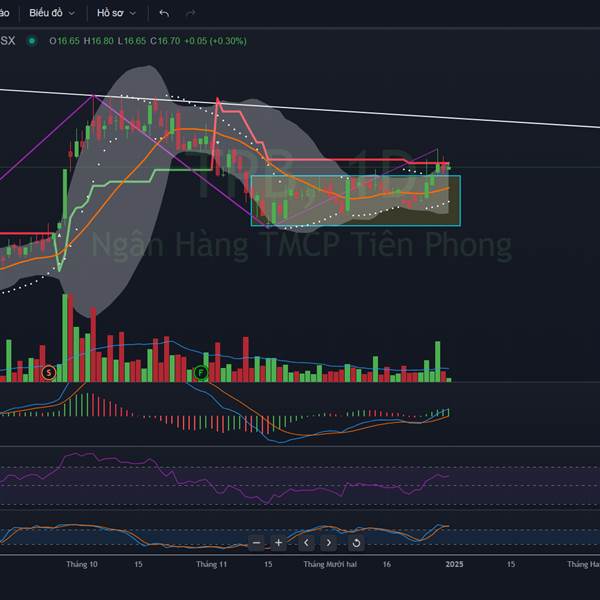This screenshot has height=600, width=600.
Task: Click the green market status dot
Action: [32, 41]
